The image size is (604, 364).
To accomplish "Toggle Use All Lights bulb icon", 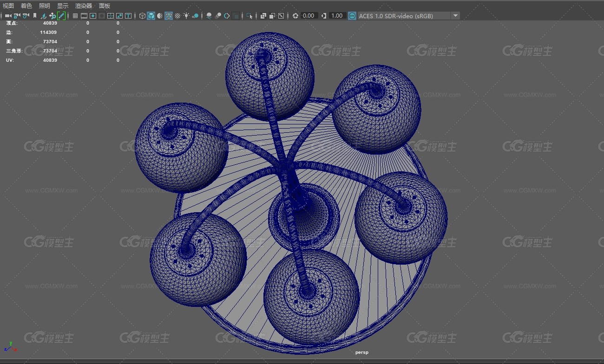I will coord(186,16).
